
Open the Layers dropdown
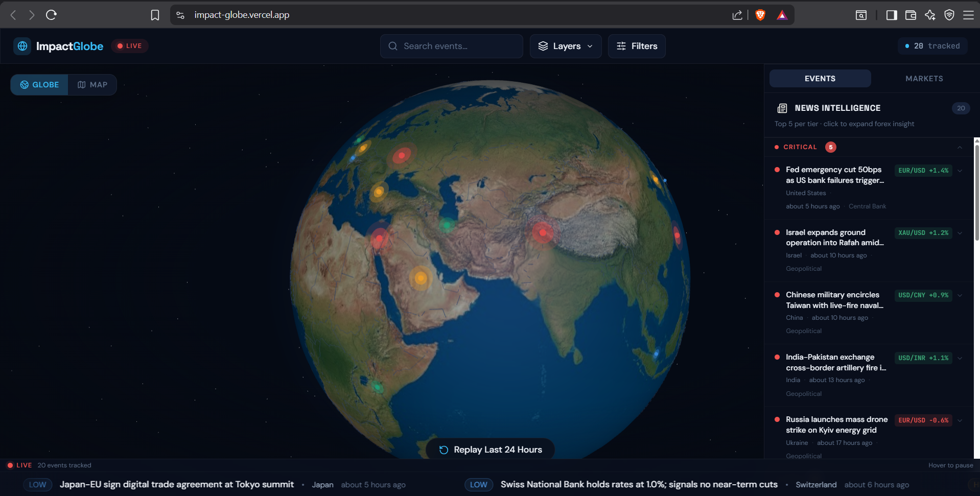[x=566, y=46]
